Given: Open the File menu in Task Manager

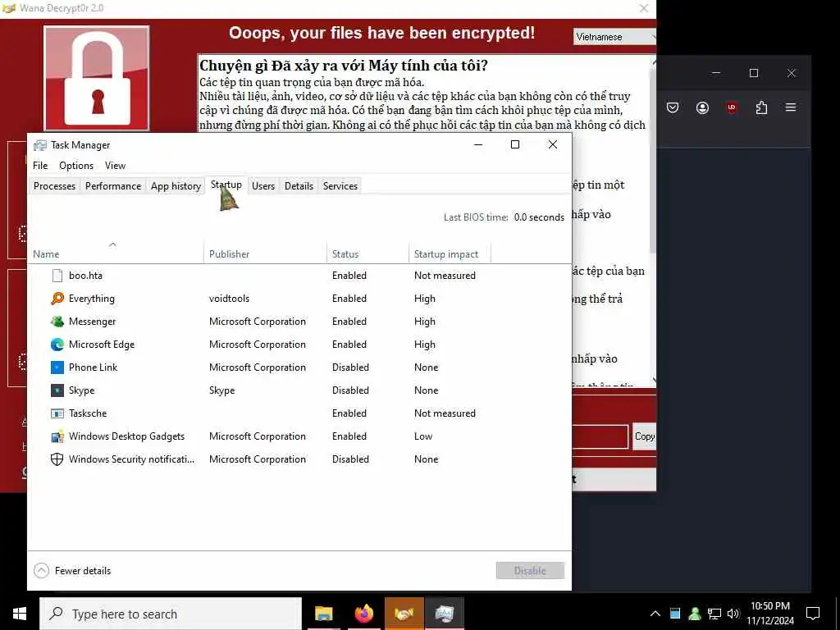Looking at the screenshot, I should (x=40, y=166).
